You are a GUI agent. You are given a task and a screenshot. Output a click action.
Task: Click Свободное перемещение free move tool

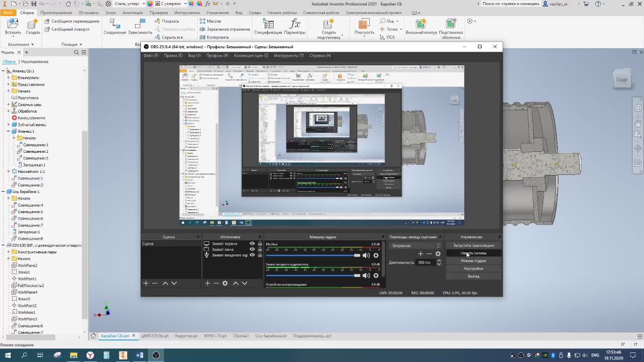click(71, 21)
